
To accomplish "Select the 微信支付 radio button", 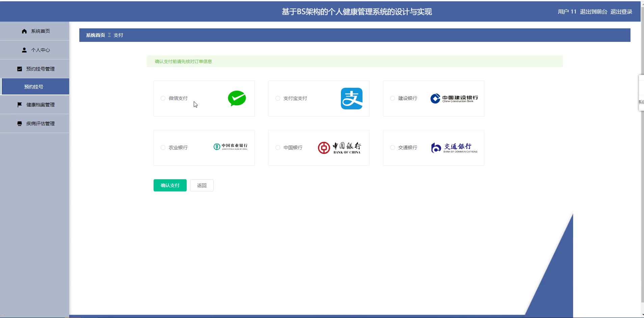I will [163, 98].
